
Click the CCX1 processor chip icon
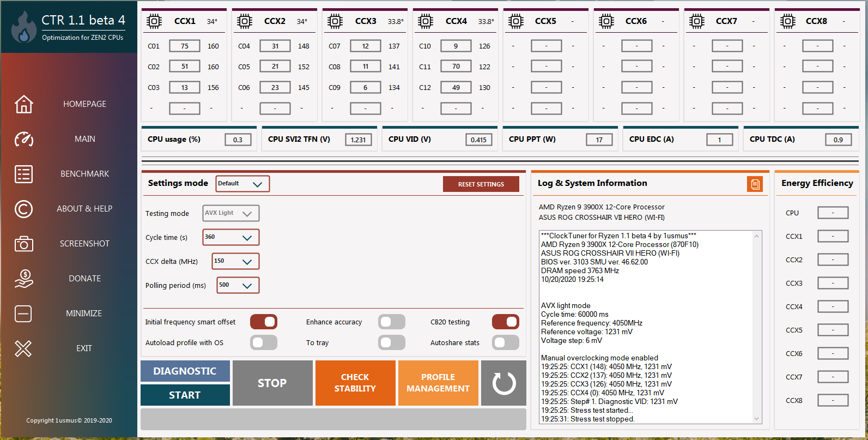154,21
